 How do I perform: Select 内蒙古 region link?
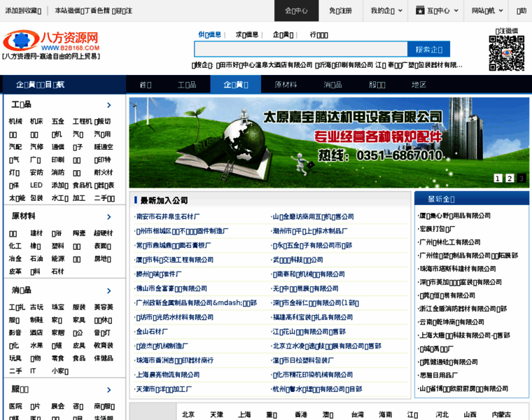pyautogui.click(x=501, y=414)
